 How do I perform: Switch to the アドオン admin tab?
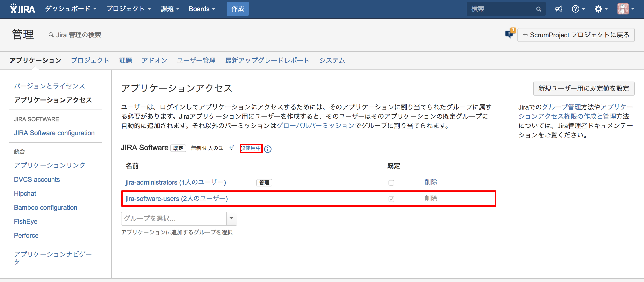154,60
